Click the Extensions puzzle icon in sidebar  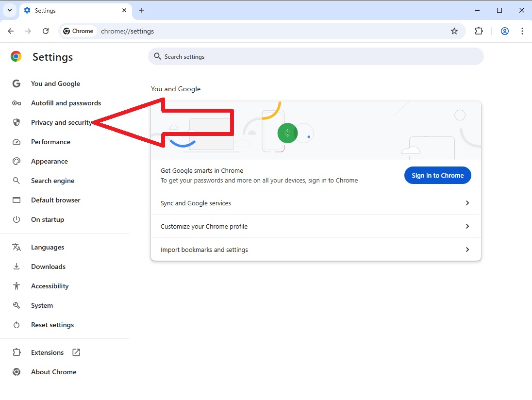coord(17,352)
